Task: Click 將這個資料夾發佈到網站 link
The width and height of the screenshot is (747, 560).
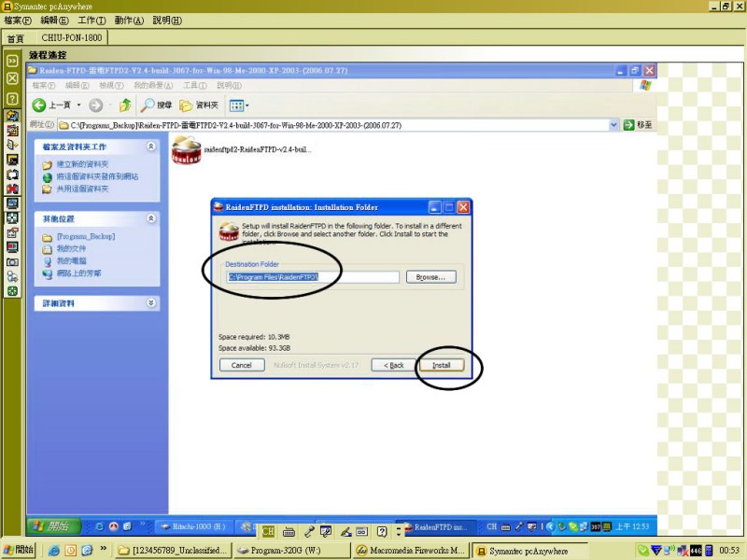Action: (97, 176)
